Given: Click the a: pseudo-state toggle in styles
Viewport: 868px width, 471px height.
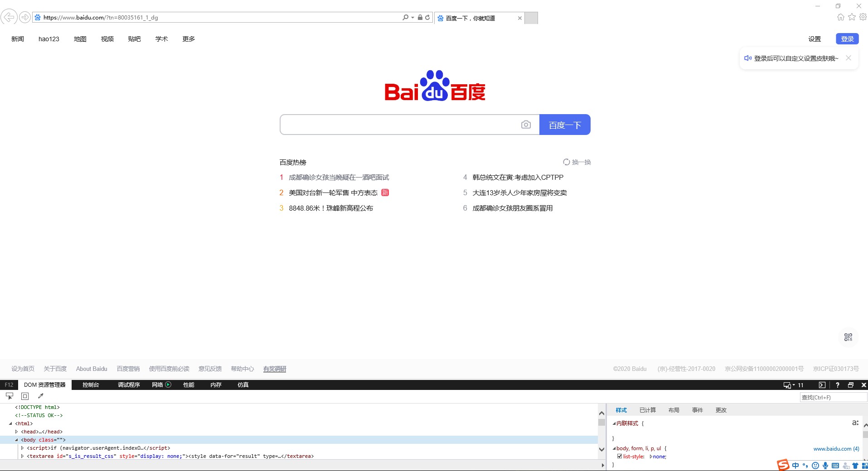Looking at the screenshot, I should [x=855, y=423].
